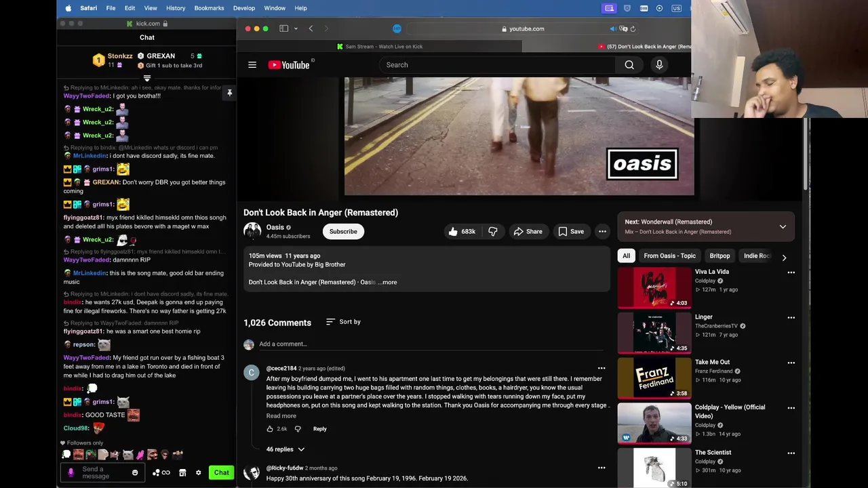Go back with Safari's back arrow
This screenshot has width=868, height=488.
click(311, 28)
